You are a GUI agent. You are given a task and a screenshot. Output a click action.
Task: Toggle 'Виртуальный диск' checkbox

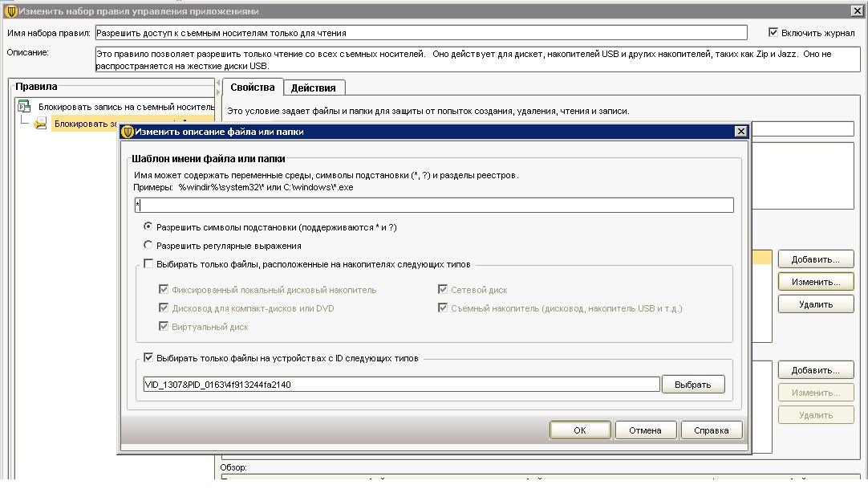click(x=164, y=326)
